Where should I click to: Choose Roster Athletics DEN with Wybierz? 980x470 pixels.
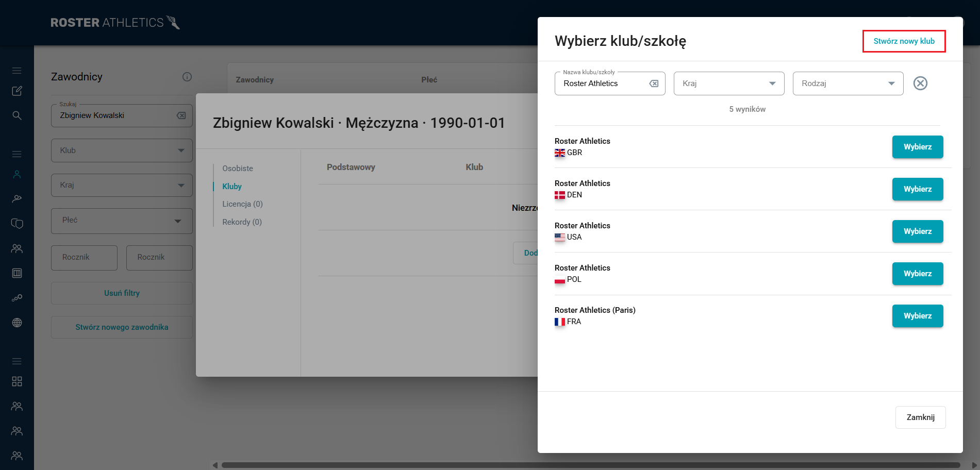(x=918, y=189)
